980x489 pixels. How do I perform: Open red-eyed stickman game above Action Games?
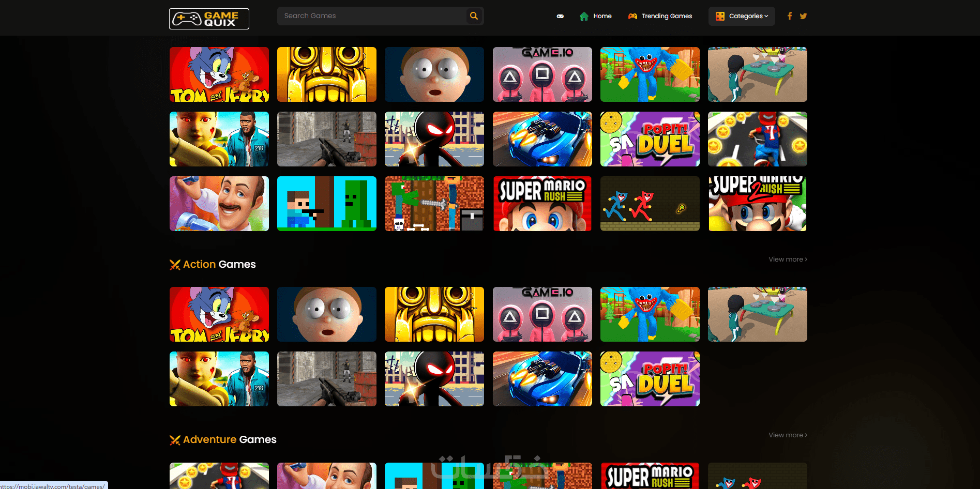[x=434, y=139]
